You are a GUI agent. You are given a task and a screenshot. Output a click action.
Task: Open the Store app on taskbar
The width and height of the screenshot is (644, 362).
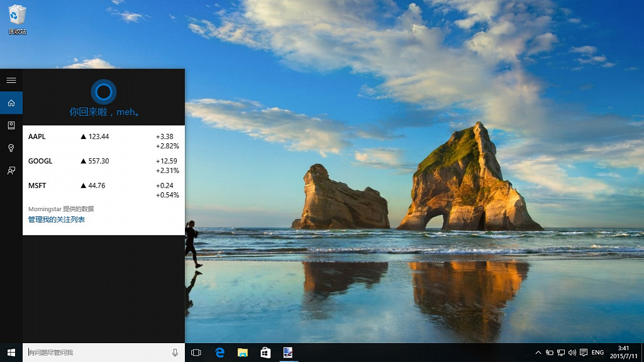pyautogui.click(x=265, y=353)
